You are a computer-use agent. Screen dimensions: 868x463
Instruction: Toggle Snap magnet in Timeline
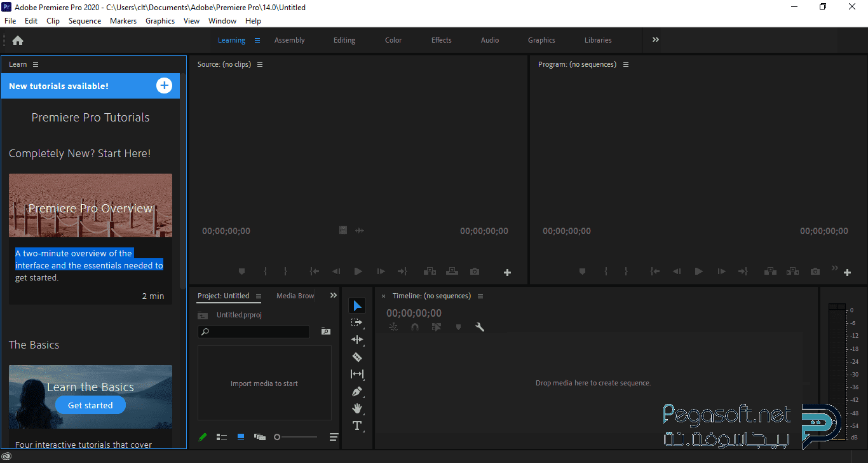tap(415, 327)
